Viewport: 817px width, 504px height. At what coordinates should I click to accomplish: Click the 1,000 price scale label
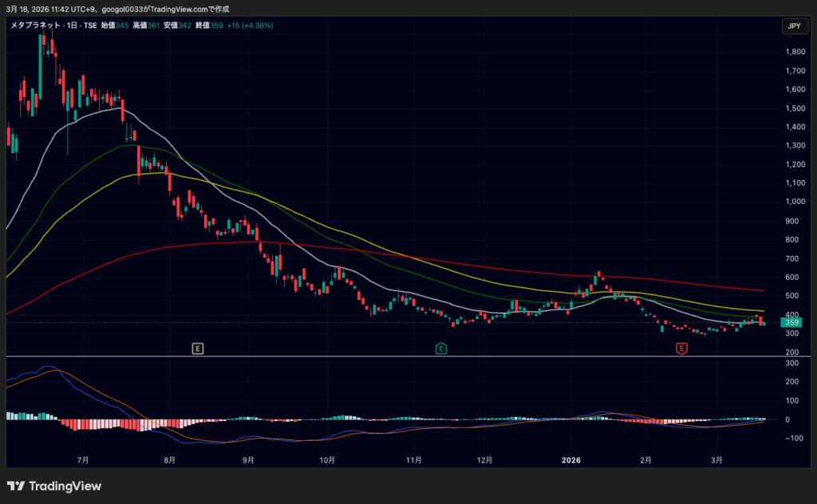pos(794,201)
